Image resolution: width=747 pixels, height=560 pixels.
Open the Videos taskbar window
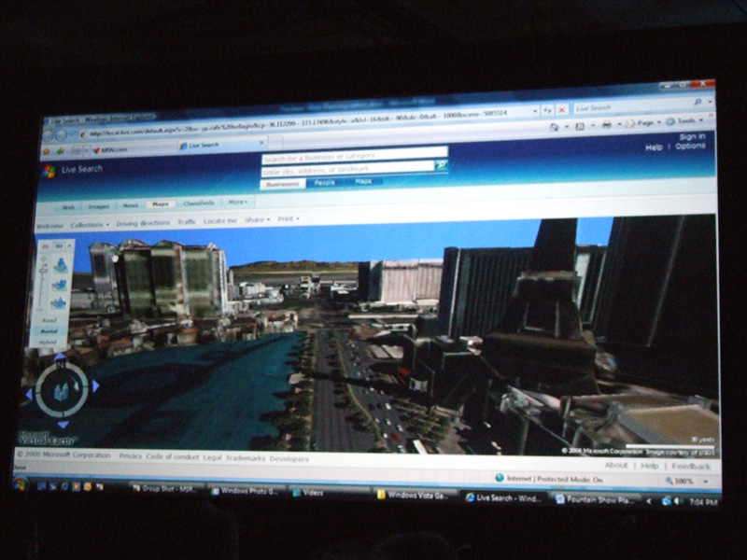pyautogui.click(x=329, y=493)
